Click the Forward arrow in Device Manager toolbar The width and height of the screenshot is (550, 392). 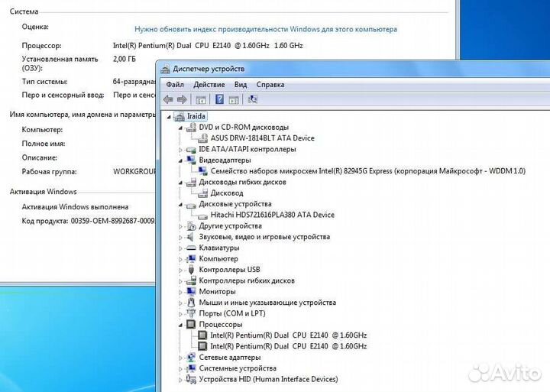tap(182, 99)
